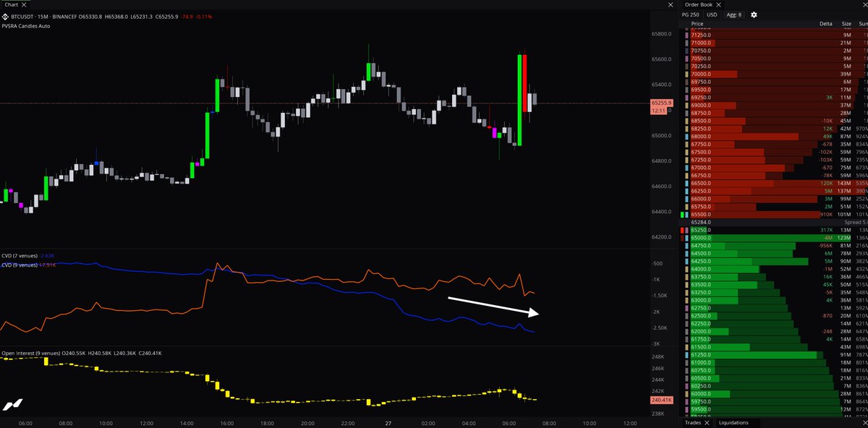Click the Price column header
Viewport: 868px width, 428px height.
(698, 24)
